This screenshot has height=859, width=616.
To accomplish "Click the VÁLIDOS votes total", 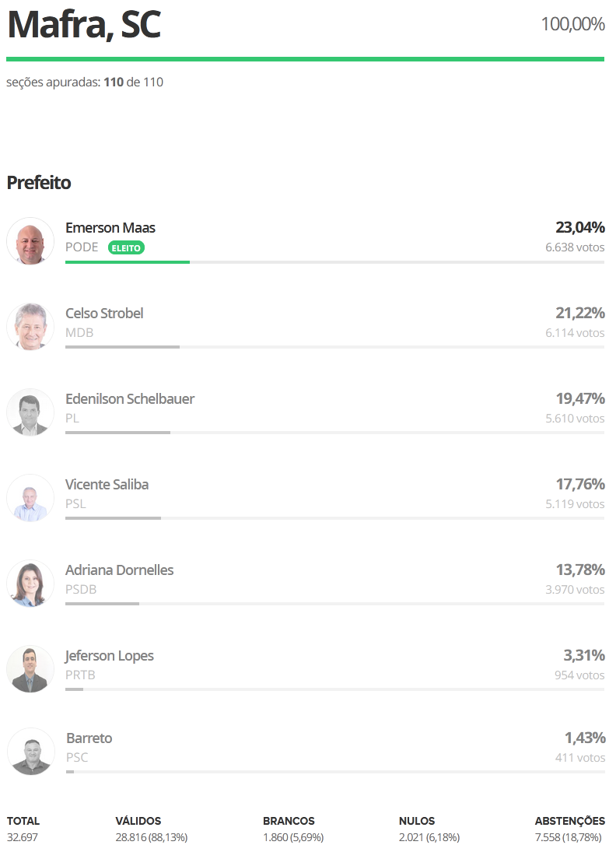I will [151, 837].
